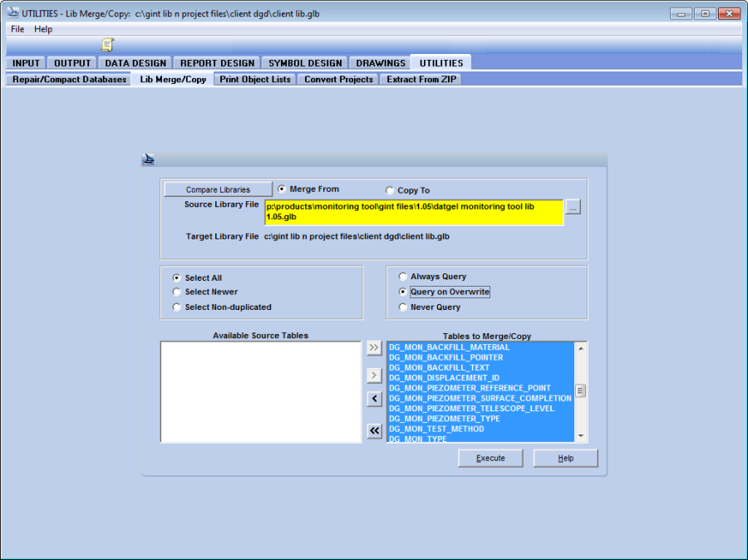Open the File menu
This screenshot has width=748, height=560.
(x=17, y=29)
